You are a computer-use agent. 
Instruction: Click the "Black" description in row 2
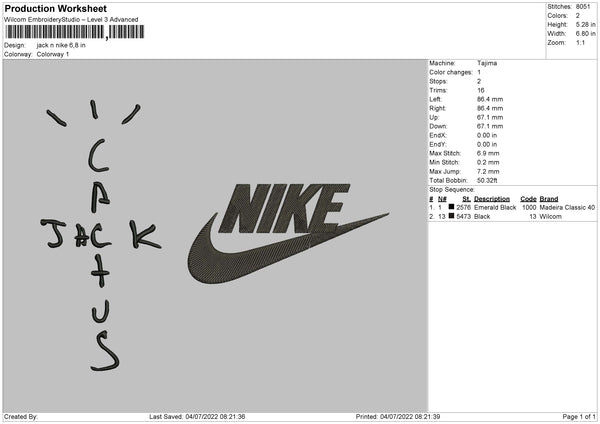point(482,217)
